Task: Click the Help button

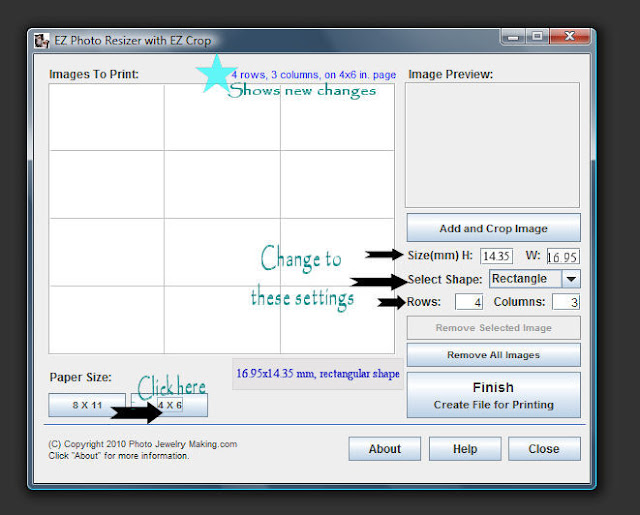Action: [465, 449]
